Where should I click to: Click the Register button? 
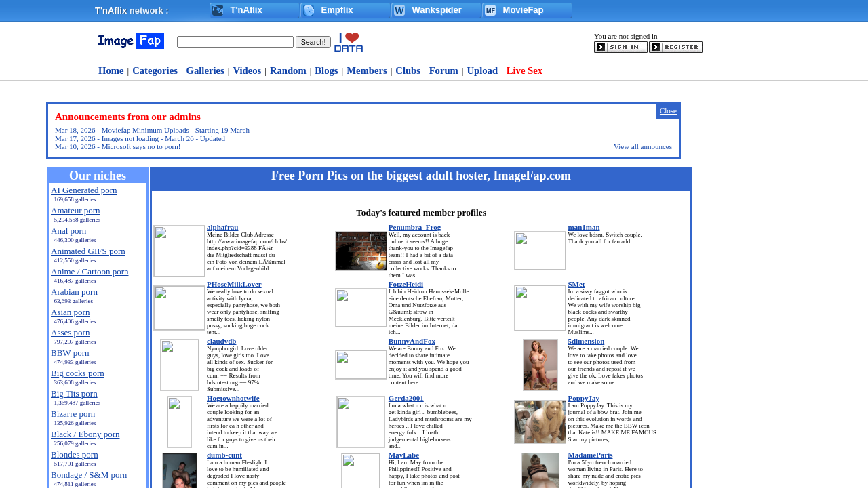[x=675, y=47]
